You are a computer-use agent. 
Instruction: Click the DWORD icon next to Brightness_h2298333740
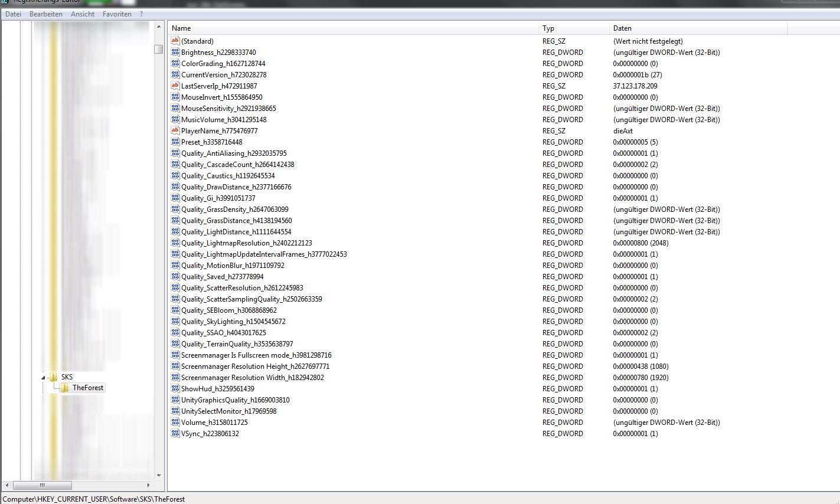tap(175, 52)
